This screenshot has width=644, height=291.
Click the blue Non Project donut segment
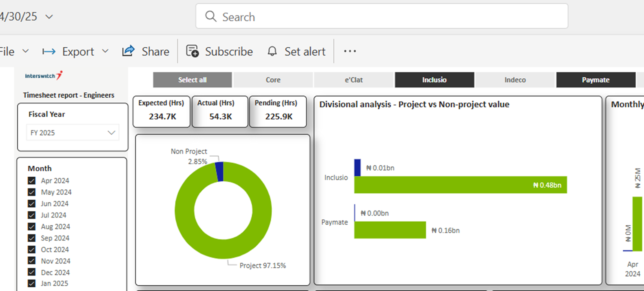coord(219,171)
